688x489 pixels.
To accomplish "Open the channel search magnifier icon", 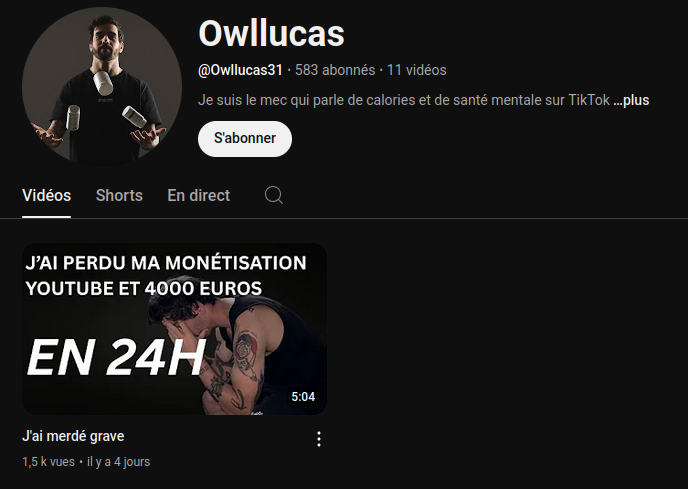I will pyautogui.click(x=274, y=195).
